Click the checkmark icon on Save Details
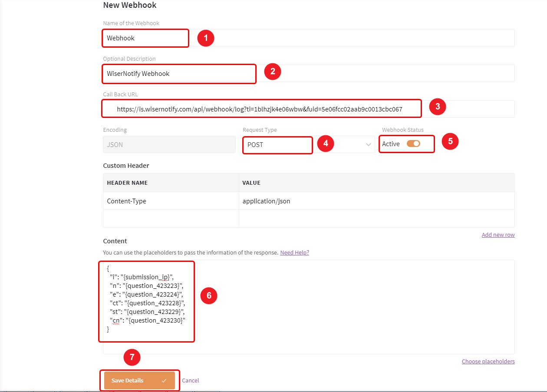 (164, 381)
